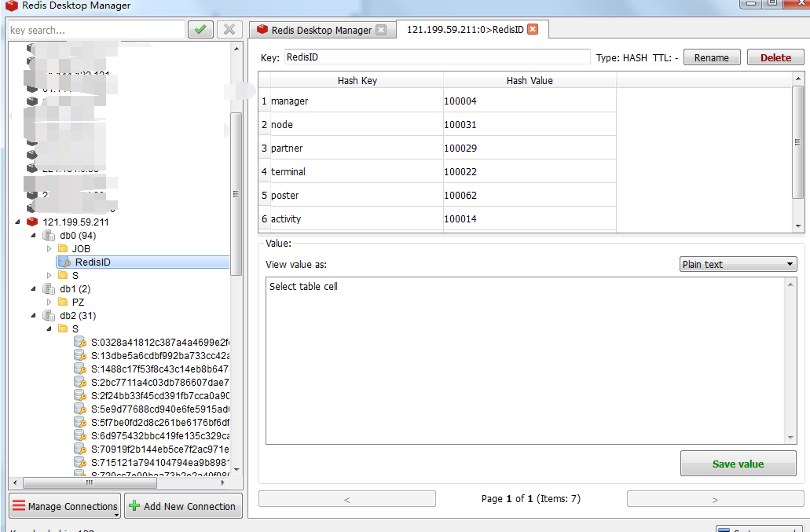Close the 121.199.59.211:0>RedisID tab

[x=533, y=29]
